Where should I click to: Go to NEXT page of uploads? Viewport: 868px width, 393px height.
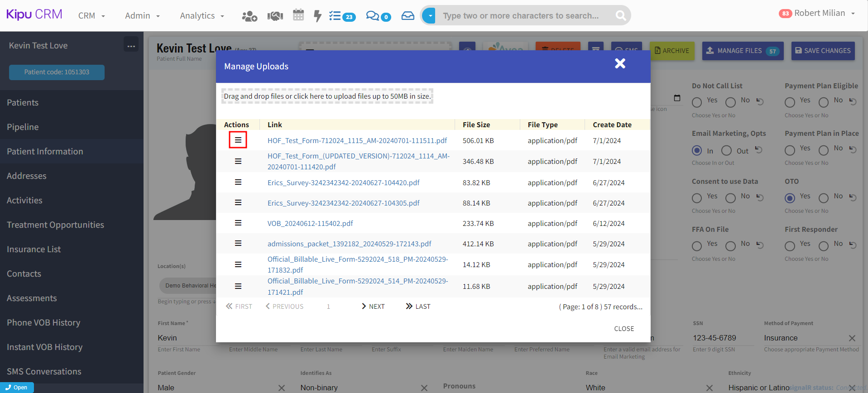click(373, 307)
